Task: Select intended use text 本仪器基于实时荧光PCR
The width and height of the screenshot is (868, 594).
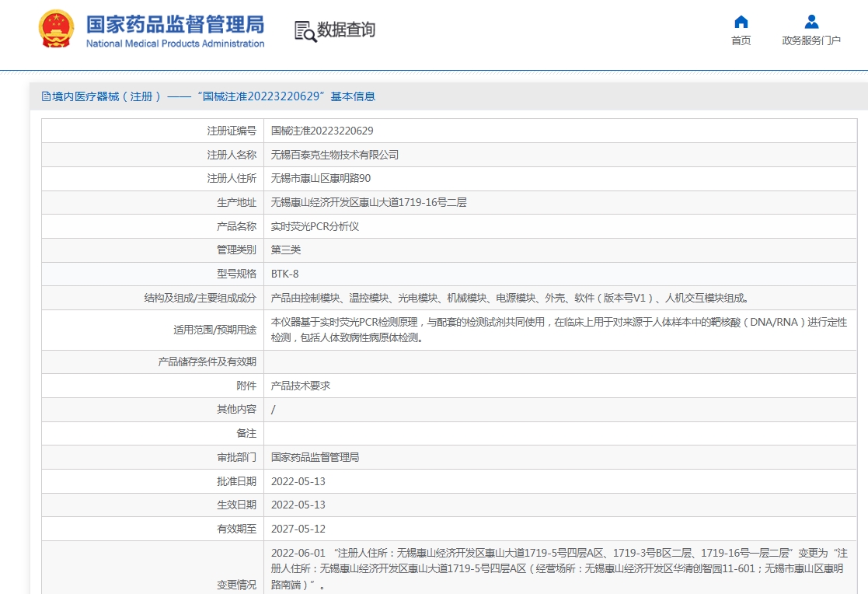Action: [559, 330]
